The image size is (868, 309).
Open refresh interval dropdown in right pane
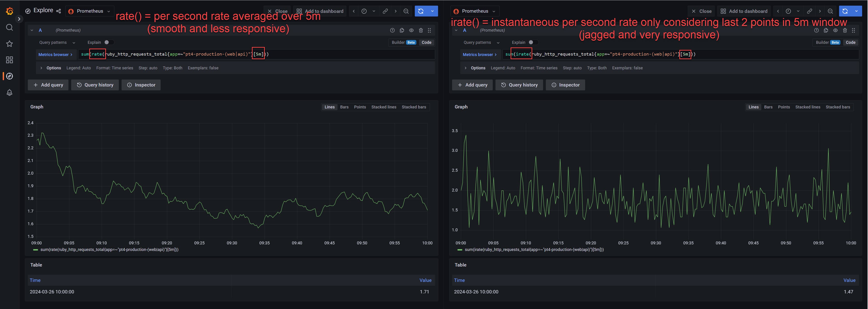(856, 11)
